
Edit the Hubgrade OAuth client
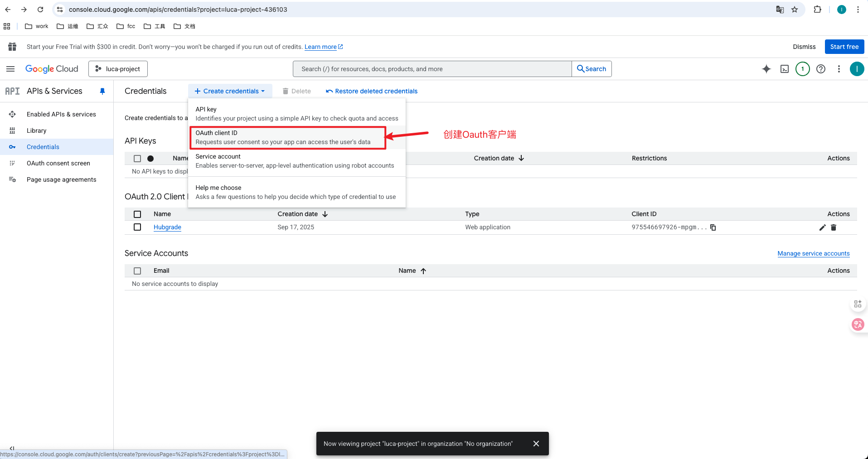[x=822, y=227]
